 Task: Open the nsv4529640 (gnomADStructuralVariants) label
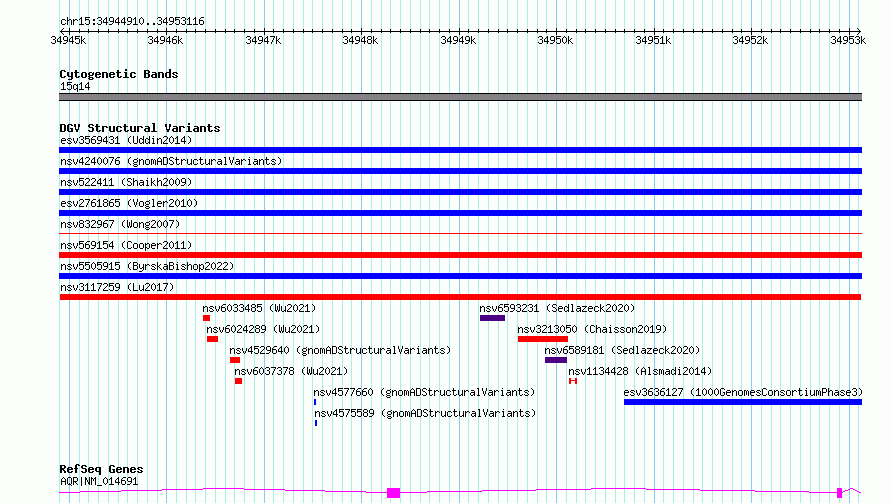pos(340,350)
